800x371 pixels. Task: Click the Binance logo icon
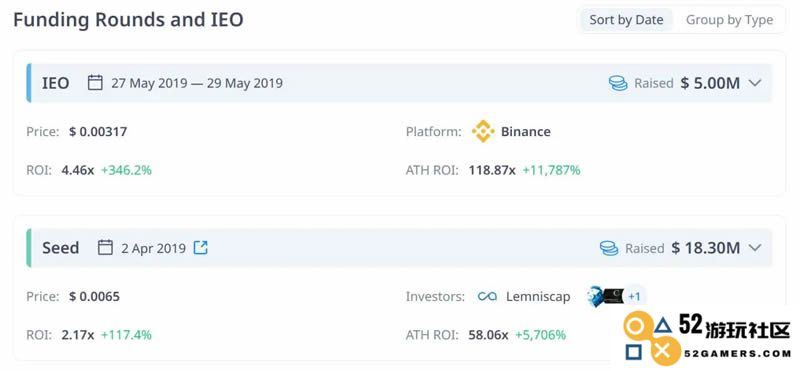tap(483, 131)
